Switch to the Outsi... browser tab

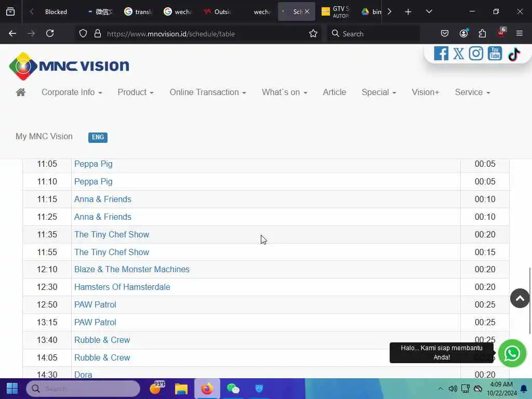click(218, 12)
